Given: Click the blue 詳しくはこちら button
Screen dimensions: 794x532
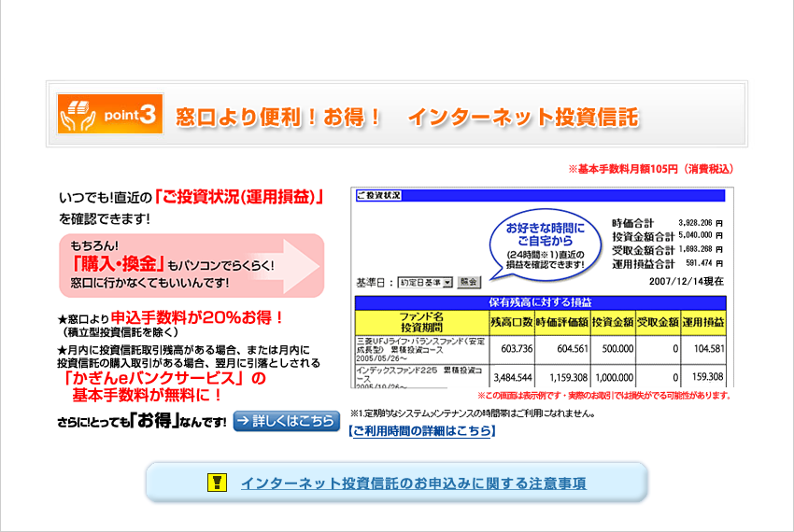Looking at the screenshot, I should 286,421.
